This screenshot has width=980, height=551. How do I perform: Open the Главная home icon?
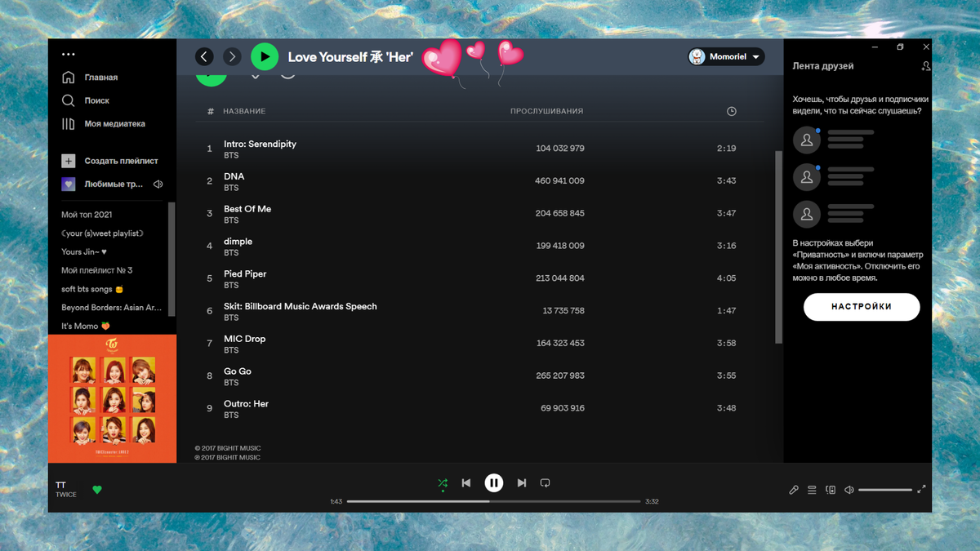pyautogui.click(x=69, y=77)
